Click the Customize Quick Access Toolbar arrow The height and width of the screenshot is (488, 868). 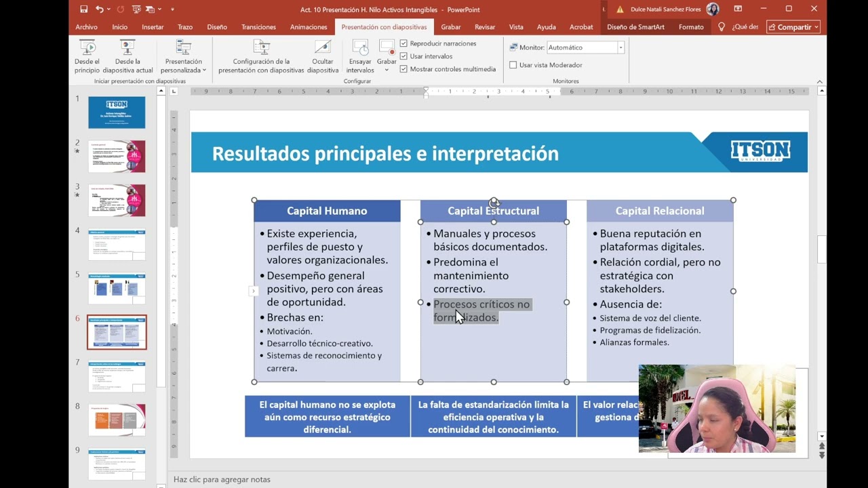172,9
